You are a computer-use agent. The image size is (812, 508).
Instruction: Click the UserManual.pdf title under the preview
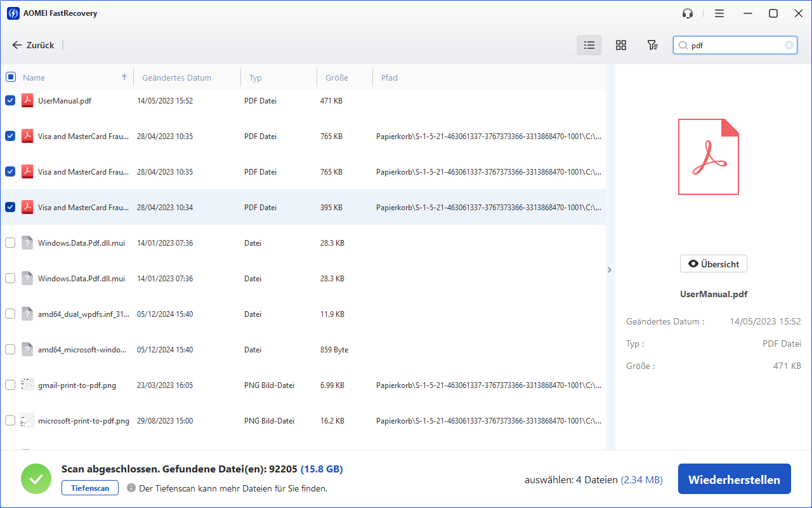click(x=714, y=294)
